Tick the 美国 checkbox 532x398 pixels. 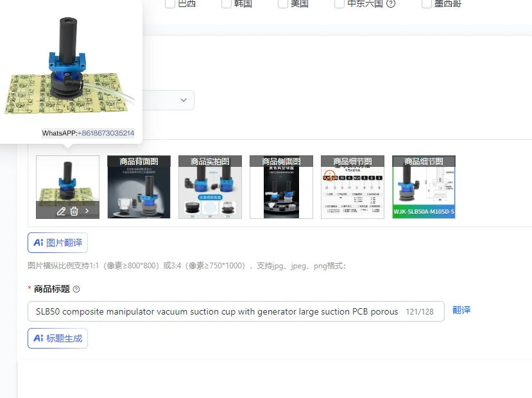click(x=283, y=4)
